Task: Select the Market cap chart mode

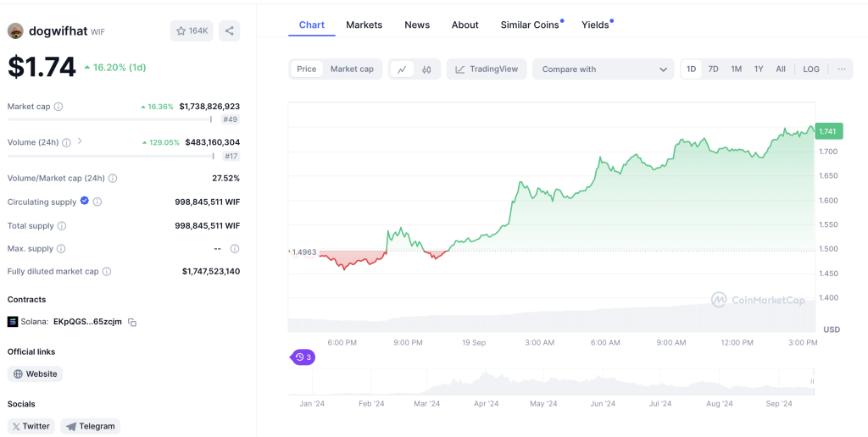Action: pyautogui.click(x=352, y=69)
